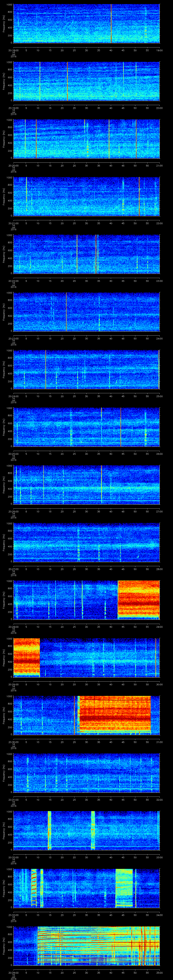Select the green-yellow block near second 45 in 20:33 panel
173x980 pixels.
124,888
